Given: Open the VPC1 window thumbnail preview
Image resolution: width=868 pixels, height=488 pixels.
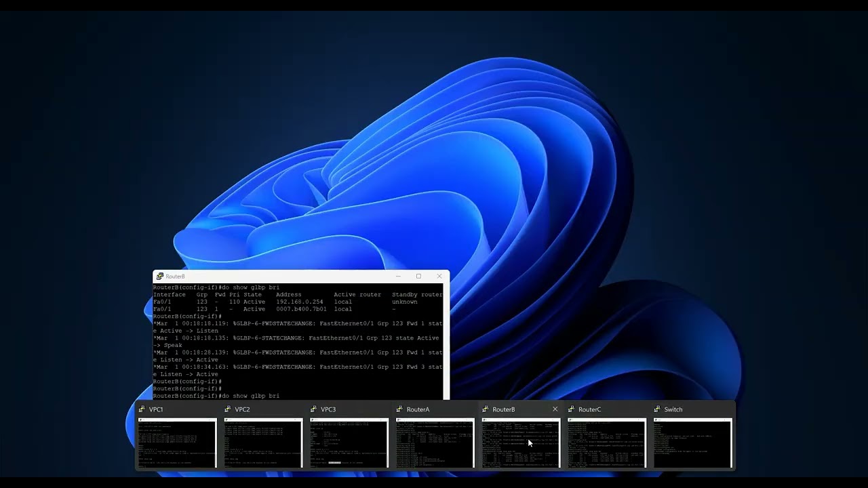Looking at the screenshot, I should click(177, 443).
